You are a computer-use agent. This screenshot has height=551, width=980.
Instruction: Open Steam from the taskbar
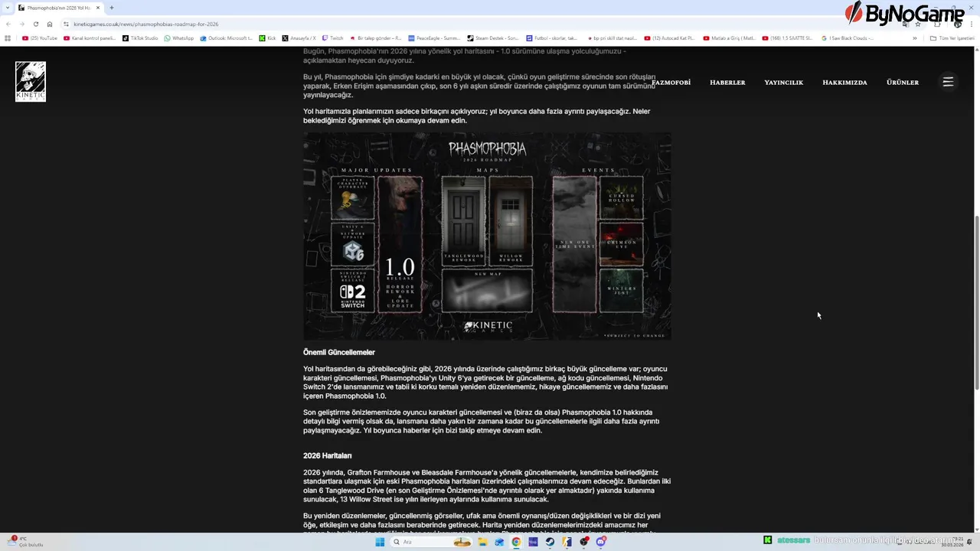550,542
